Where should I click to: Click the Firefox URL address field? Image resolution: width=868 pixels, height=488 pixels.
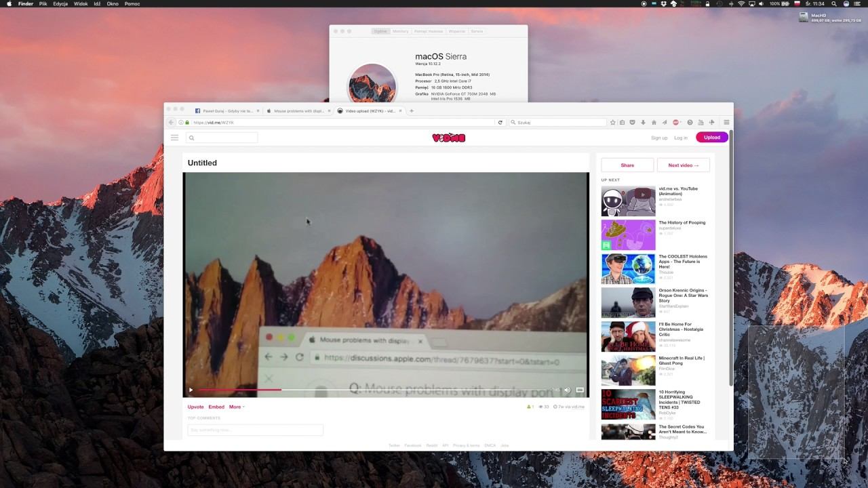pyautogui.click(x=343, y=123)
